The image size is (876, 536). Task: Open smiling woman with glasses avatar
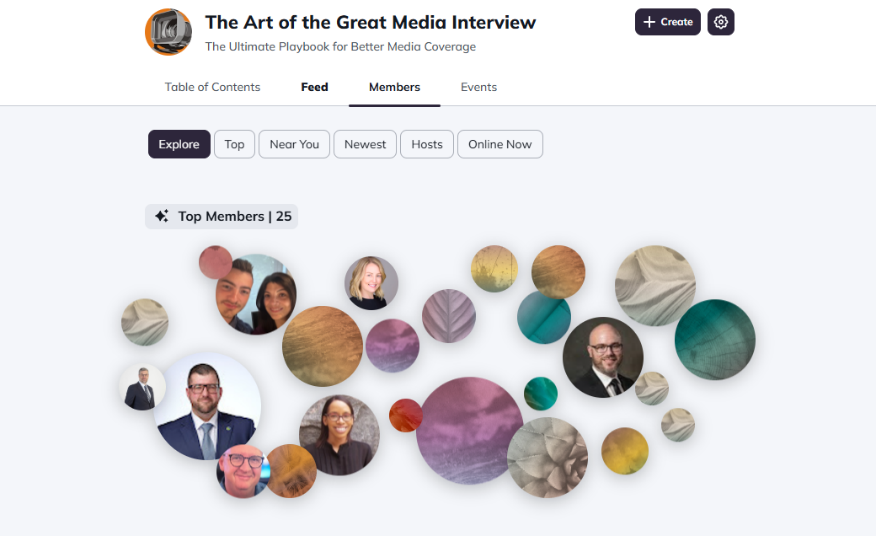coord(339,435)
